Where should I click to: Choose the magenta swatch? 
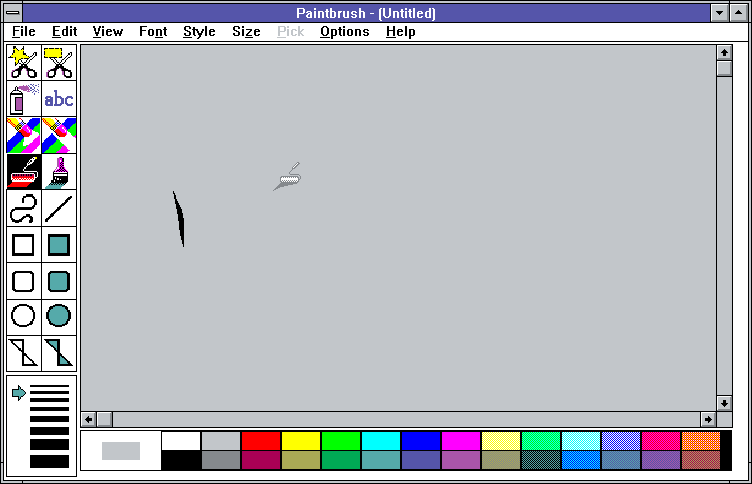click(x=461, y=441)
